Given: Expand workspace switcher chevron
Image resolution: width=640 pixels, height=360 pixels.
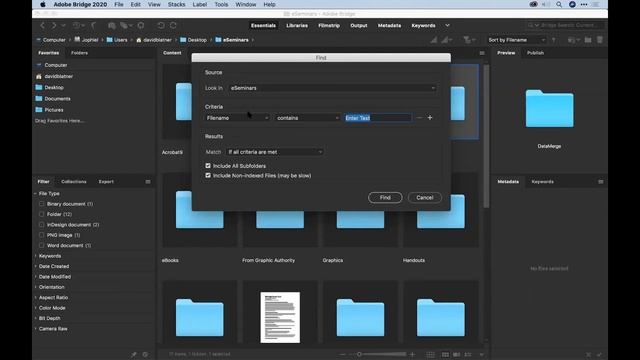Looking at the screenshot, I should (x=447, y=25).
